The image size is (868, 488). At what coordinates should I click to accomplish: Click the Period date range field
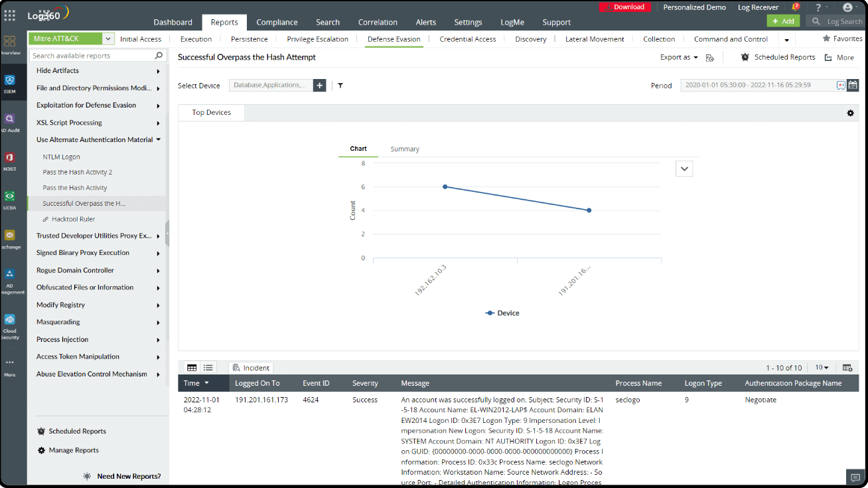[x=763, y=85]
